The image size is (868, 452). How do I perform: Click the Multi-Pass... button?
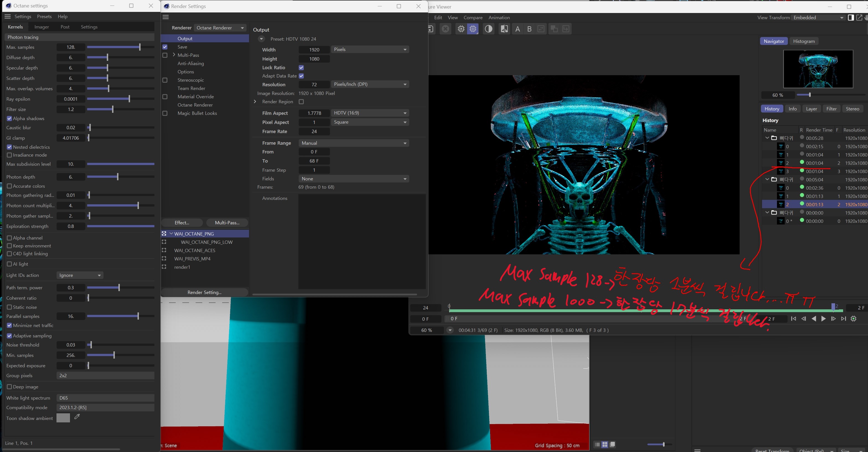pos(227,223)
